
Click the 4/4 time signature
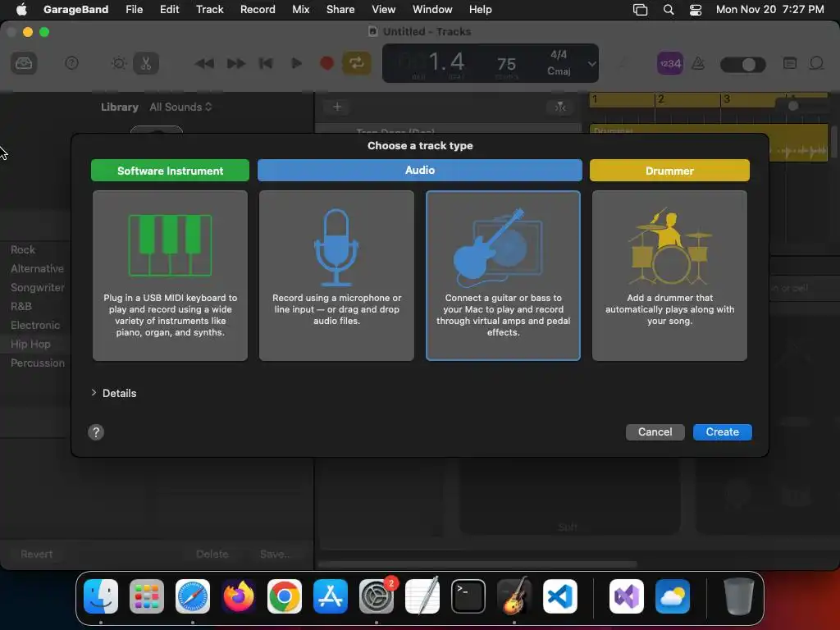(559, 55)
